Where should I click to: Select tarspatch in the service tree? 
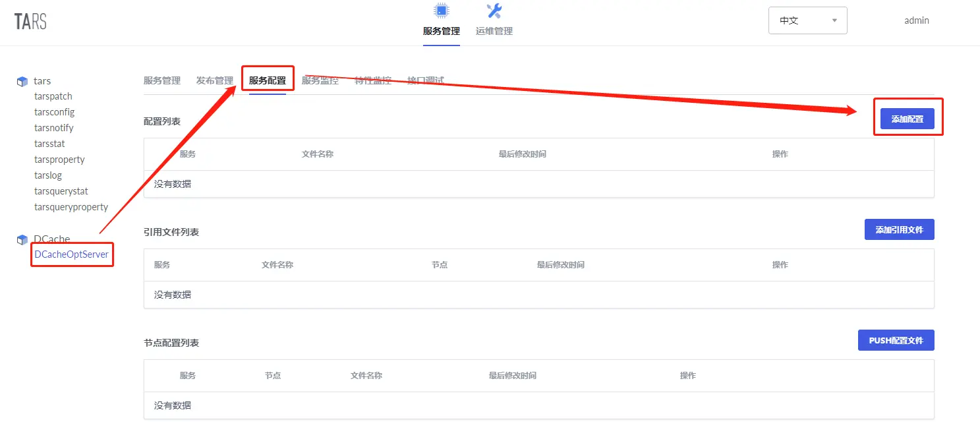click(53, 96)
